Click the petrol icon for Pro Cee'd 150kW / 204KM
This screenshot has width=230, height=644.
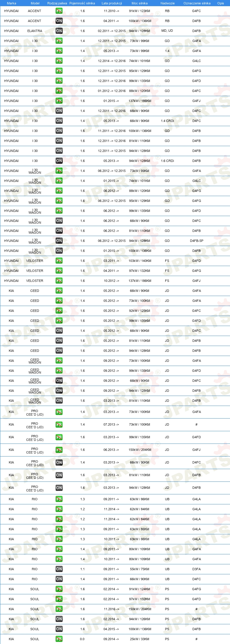tap(59, 450)
